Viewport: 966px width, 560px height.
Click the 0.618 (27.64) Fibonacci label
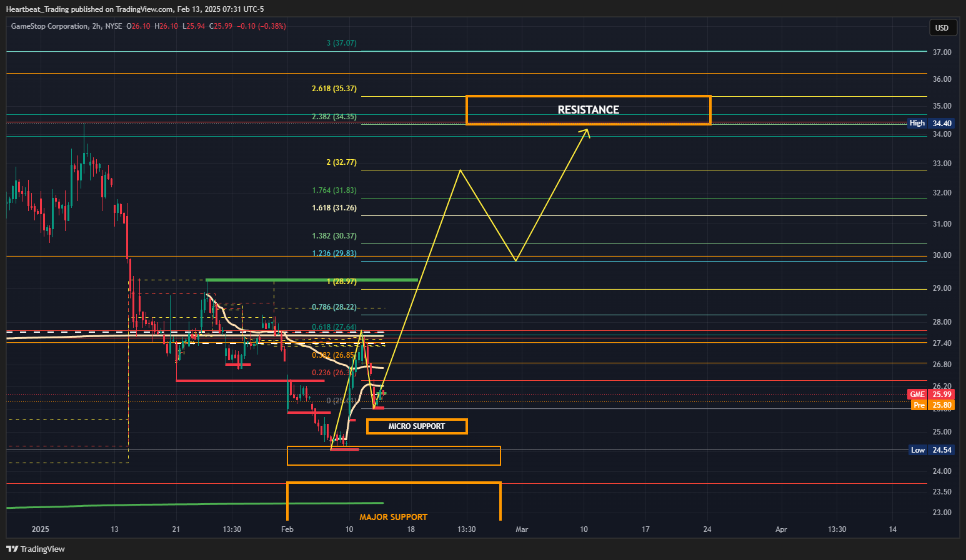point(334,327)
